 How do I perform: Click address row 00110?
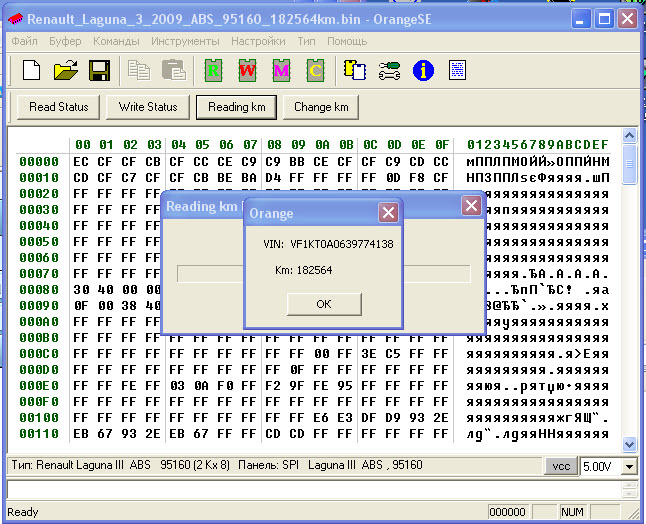click(x=39, y=434)
